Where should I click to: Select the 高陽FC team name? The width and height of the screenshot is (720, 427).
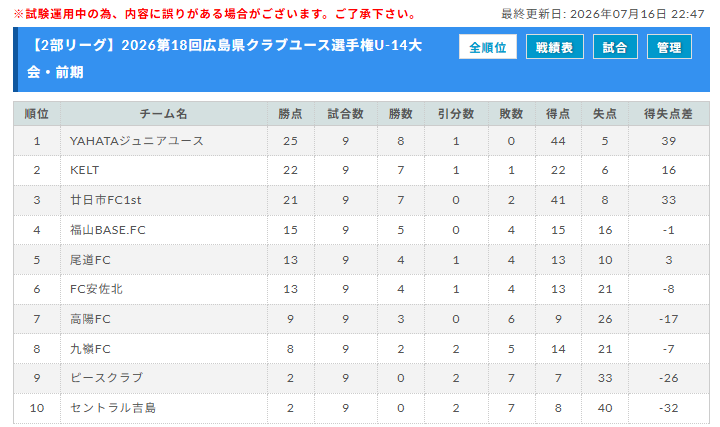click(x=90, y=319)
